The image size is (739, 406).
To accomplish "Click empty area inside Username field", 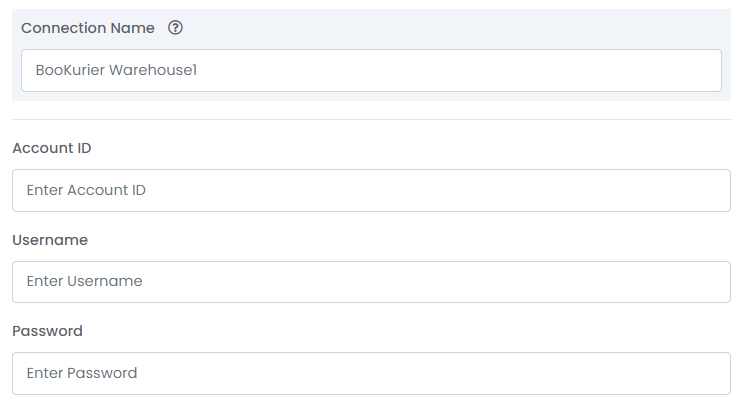I will point(436,282).
